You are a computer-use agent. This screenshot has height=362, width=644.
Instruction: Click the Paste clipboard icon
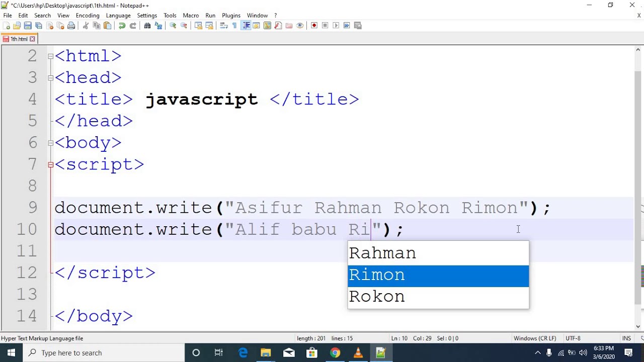(x=107, y=25)
